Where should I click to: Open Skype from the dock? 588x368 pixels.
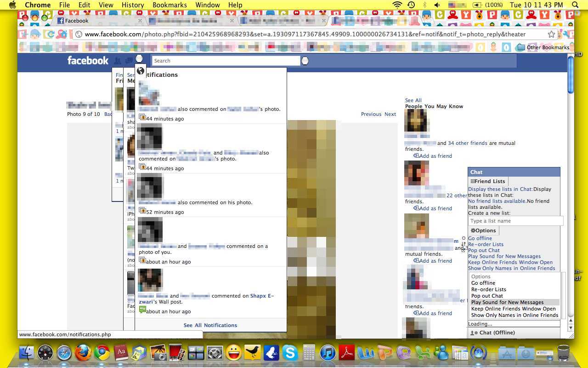pyautogui.click(x=290, y=353)
